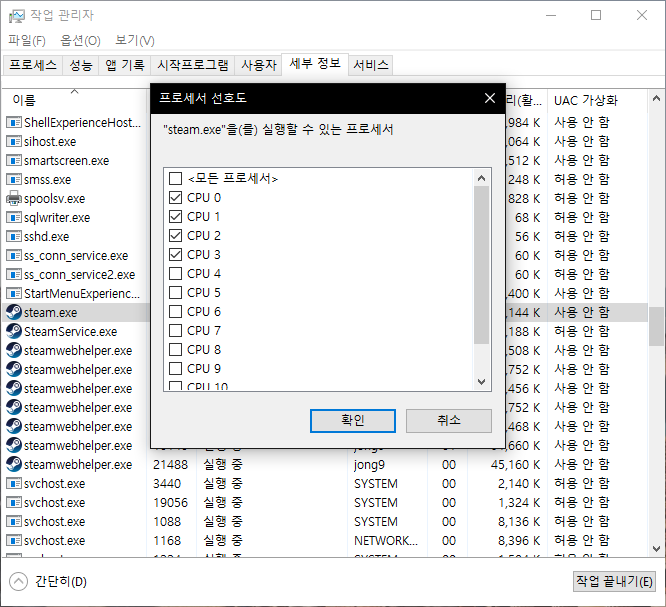Screen dimensions: 666x607
Task: Click the ss_conn_service.exe process icon
Action: (14, 256)
